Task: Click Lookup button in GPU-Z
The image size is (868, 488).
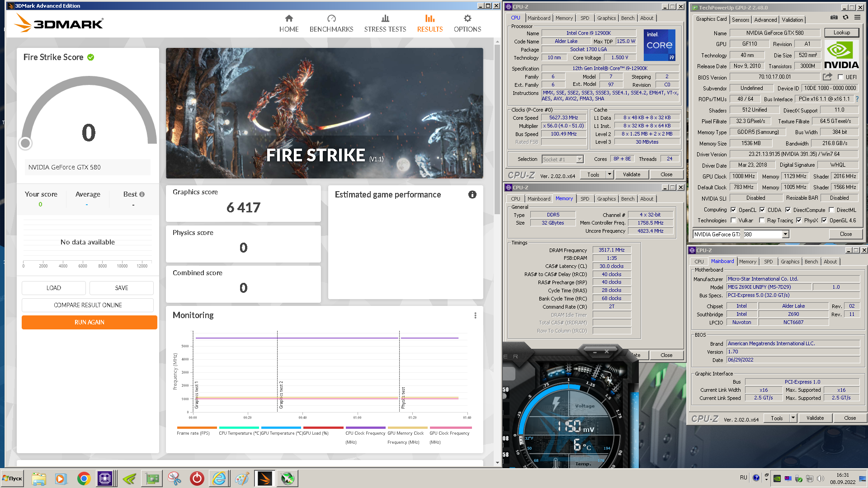Action: 841,33
